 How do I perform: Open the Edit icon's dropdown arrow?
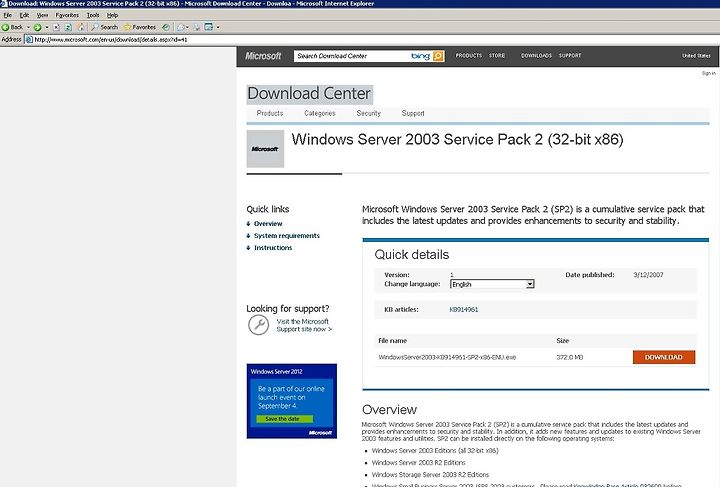[218, 27]
